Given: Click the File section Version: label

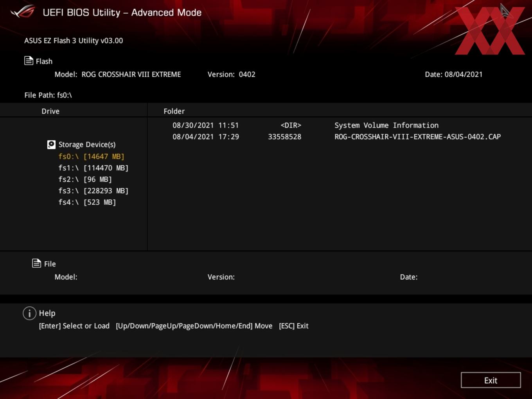Looking at the screenshot, I should click(221, 277).
